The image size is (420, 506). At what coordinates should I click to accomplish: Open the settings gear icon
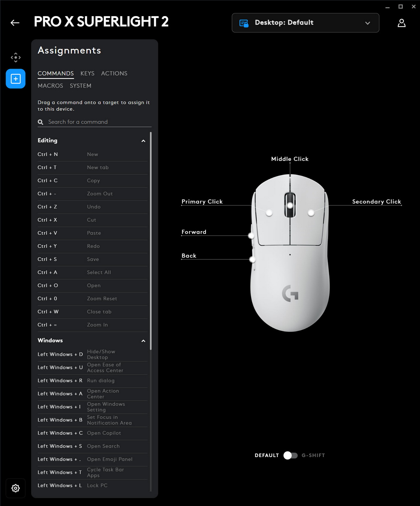point(15,488)
